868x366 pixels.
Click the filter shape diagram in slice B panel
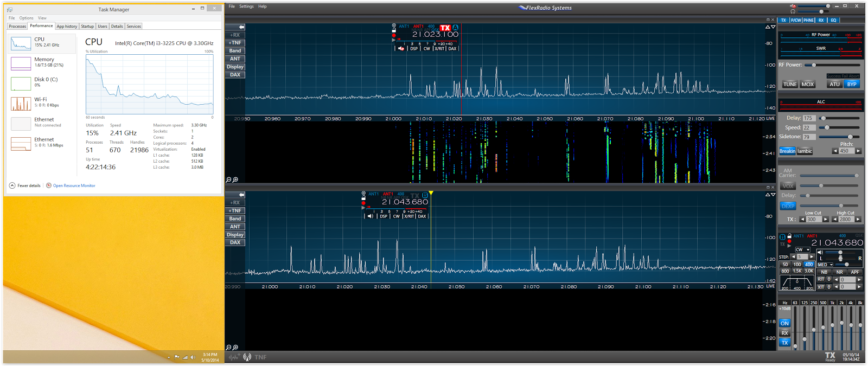coord(797,282)
